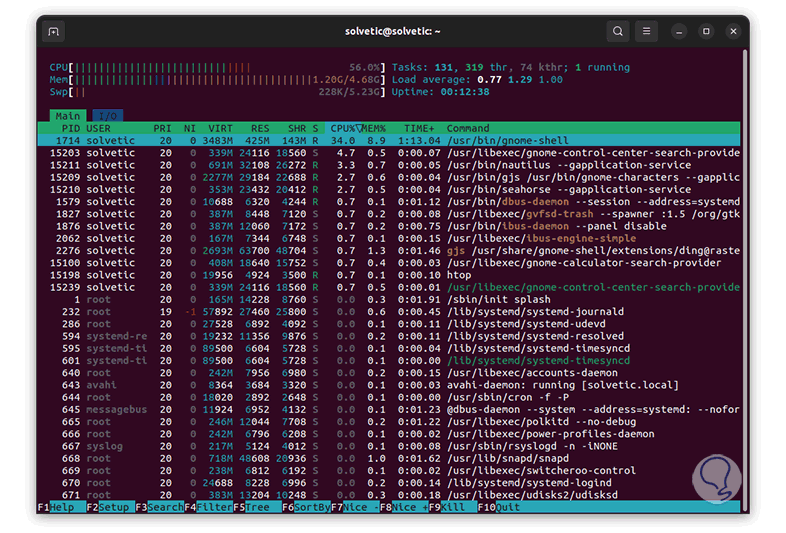Click the Uptime 00:12:38 value
786x533 pixels.
465,92
